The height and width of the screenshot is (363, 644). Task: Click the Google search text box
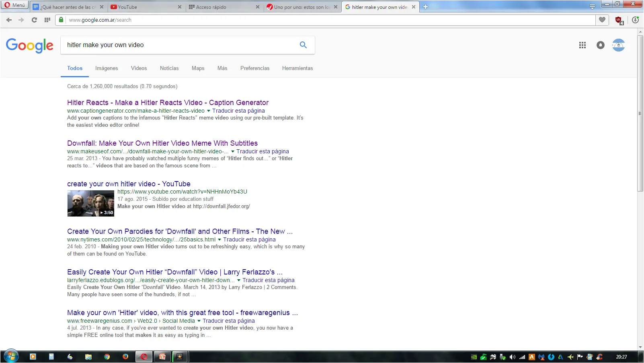179,45
